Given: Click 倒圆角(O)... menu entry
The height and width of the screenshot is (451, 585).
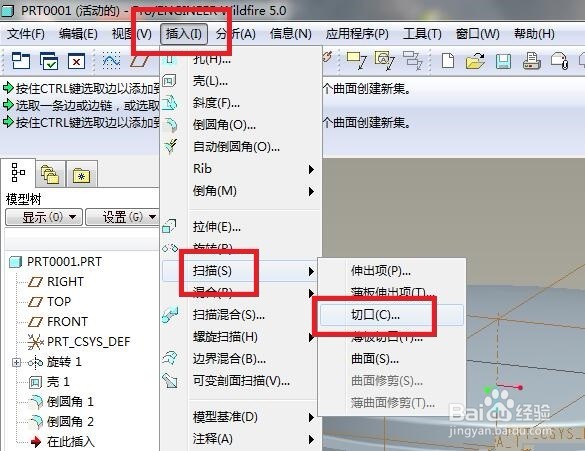Looking at the screenshot, I should (x=224, y=125).
